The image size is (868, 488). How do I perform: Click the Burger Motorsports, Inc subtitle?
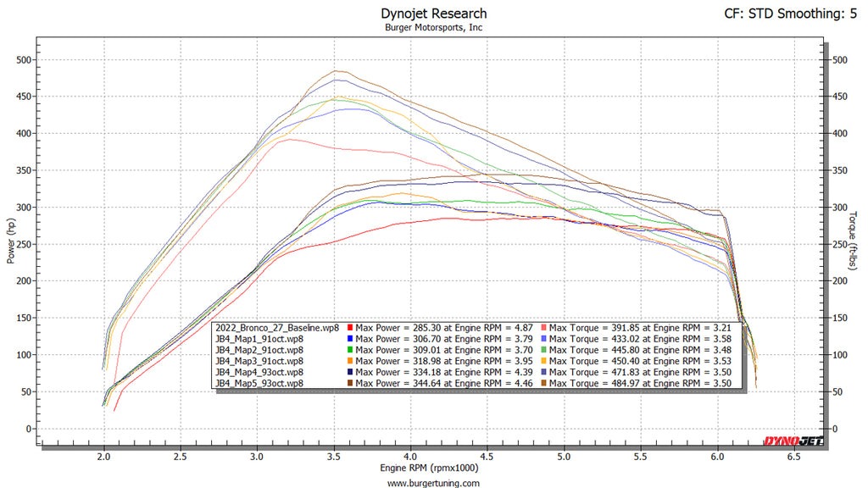click(x=433, y=27)
